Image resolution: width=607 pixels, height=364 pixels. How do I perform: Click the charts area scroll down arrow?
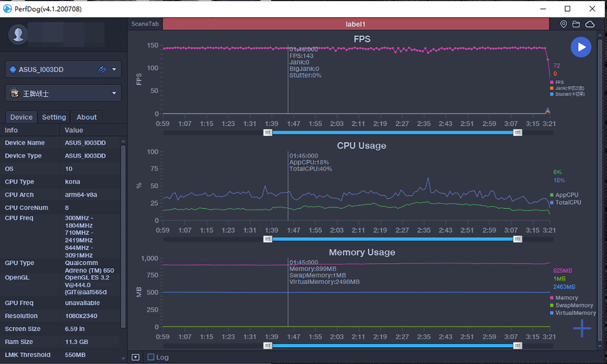[x=600, y=346]
